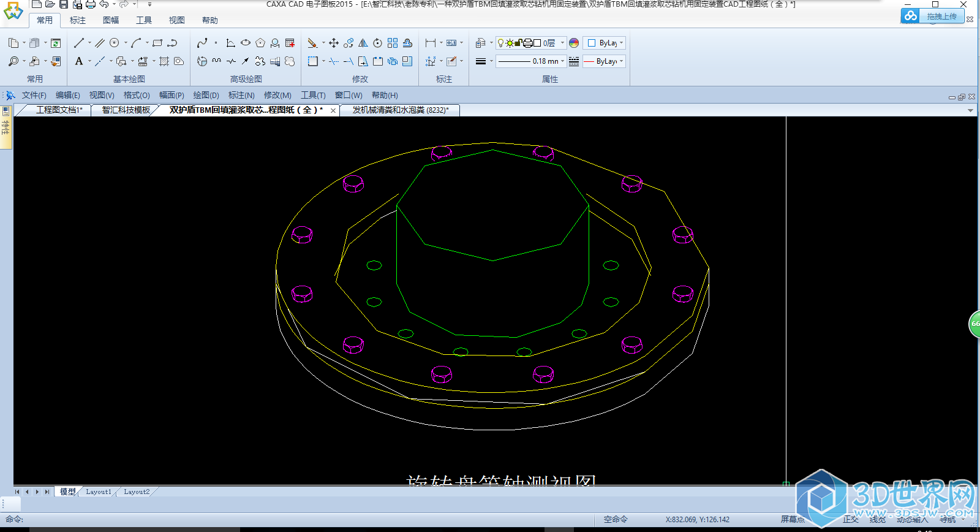Open the 图幅 ribbon tab
This screenshot has width=980, height=532.
pyautogui.click(x=111, y=20)
